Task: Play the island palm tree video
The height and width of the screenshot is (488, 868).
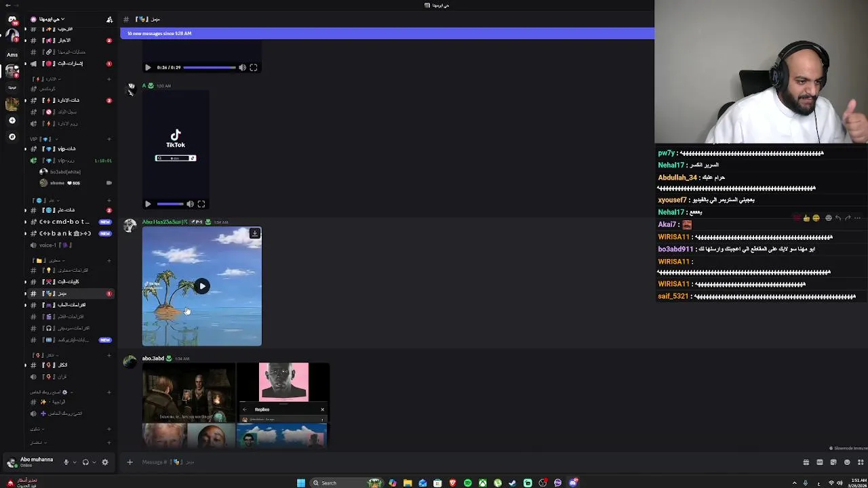Action: pos(202,286)
